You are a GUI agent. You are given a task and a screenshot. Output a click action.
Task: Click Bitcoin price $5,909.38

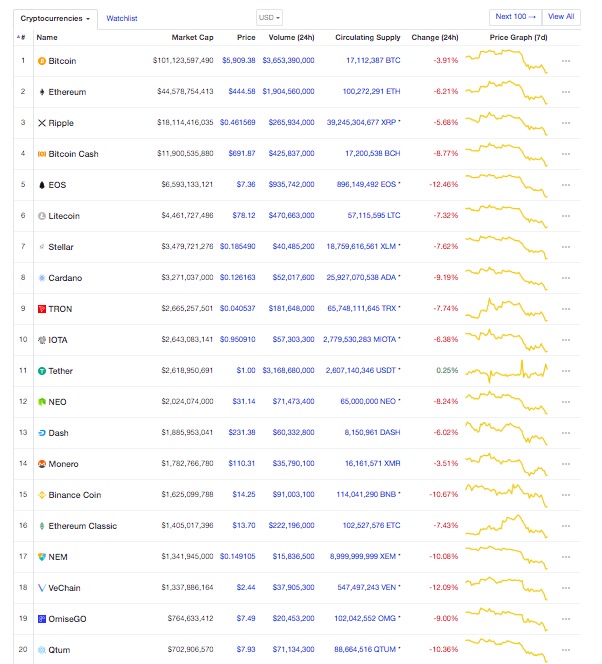pos(239,60)
